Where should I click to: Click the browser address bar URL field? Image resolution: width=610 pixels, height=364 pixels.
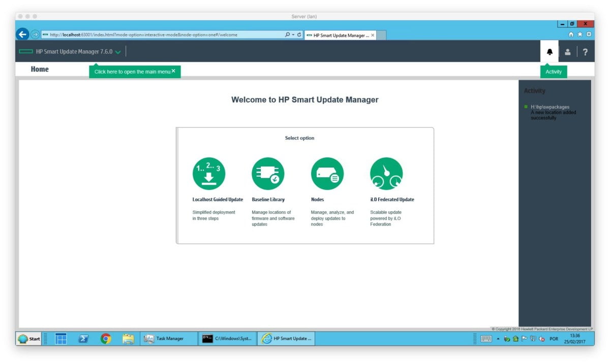[x=163, y=35]
